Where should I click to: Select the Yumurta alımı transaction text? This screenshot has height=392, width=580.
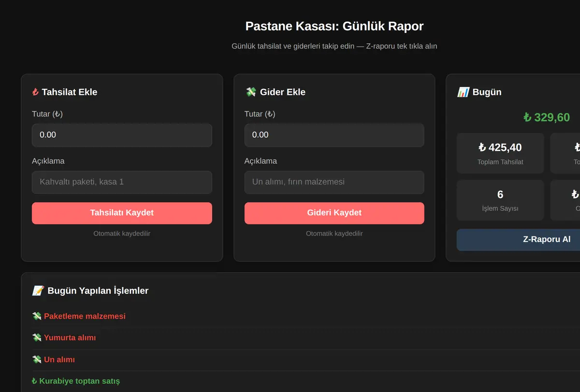[70, 338]
